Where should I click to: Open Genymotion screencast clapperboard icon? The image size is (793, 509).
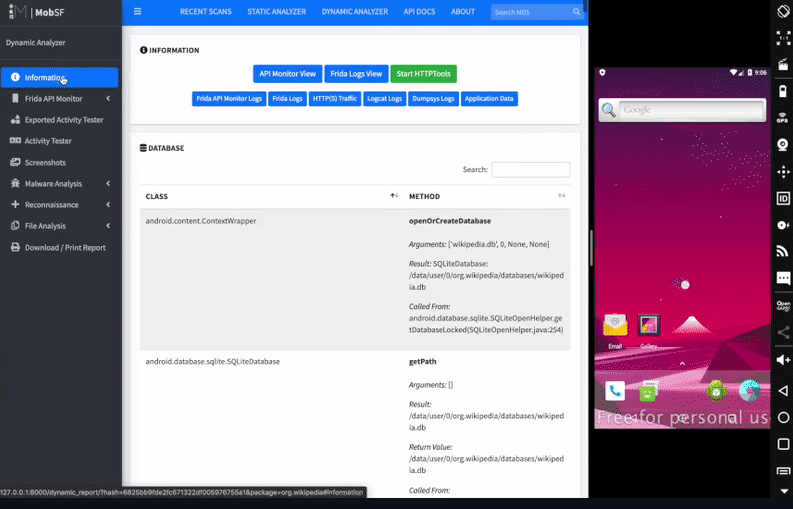pyautogui.click(x=783, y=65)
